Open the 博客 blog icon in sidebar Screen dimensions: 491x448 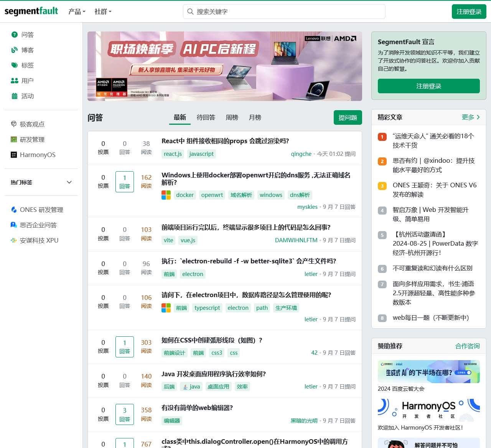tap(15, 50)
